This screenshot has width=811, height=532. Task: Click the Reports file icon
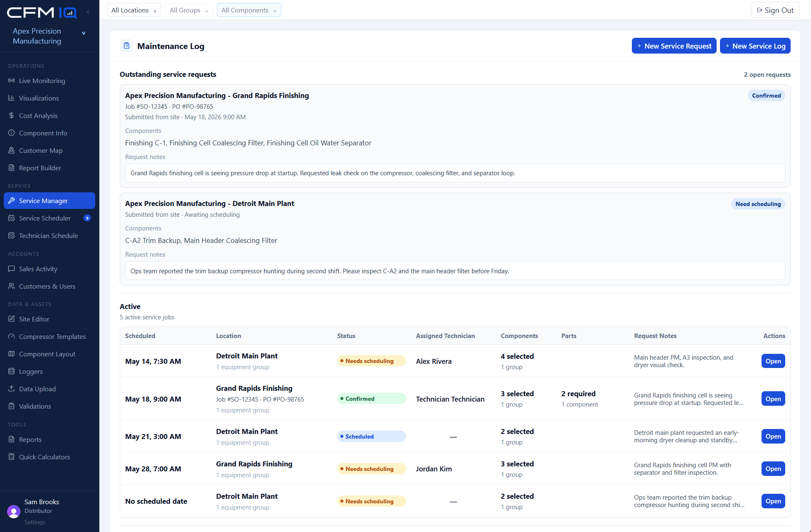12,439
